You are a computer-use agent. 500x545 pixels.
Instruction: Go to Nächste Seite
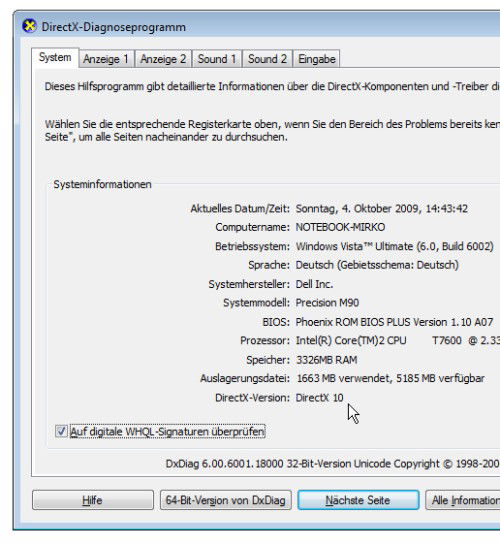point(358,500)
